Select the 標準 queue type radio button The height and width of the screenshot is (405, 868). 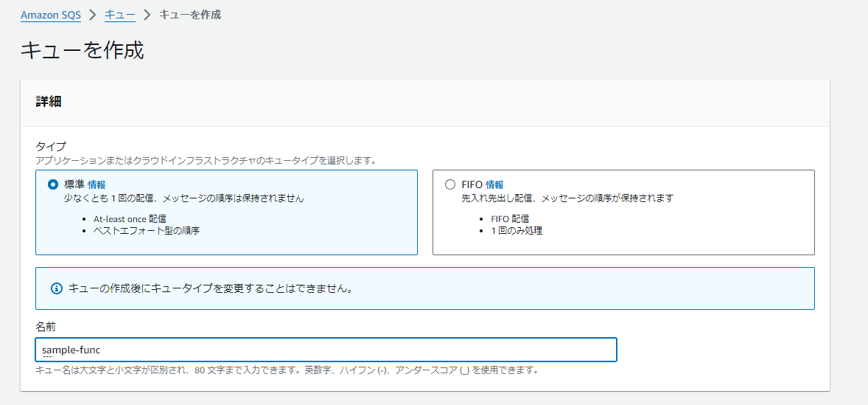(x=53, y=184)
